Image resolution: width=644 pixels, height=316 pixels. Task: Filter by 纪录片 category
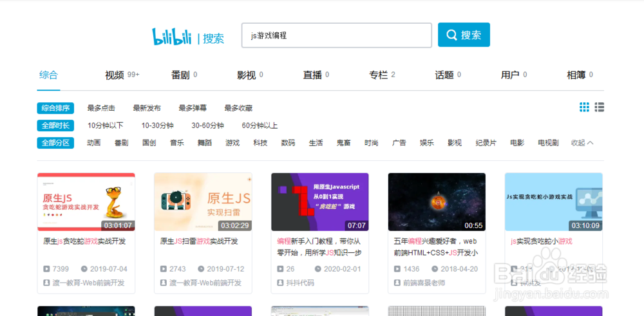click(486, 143)
